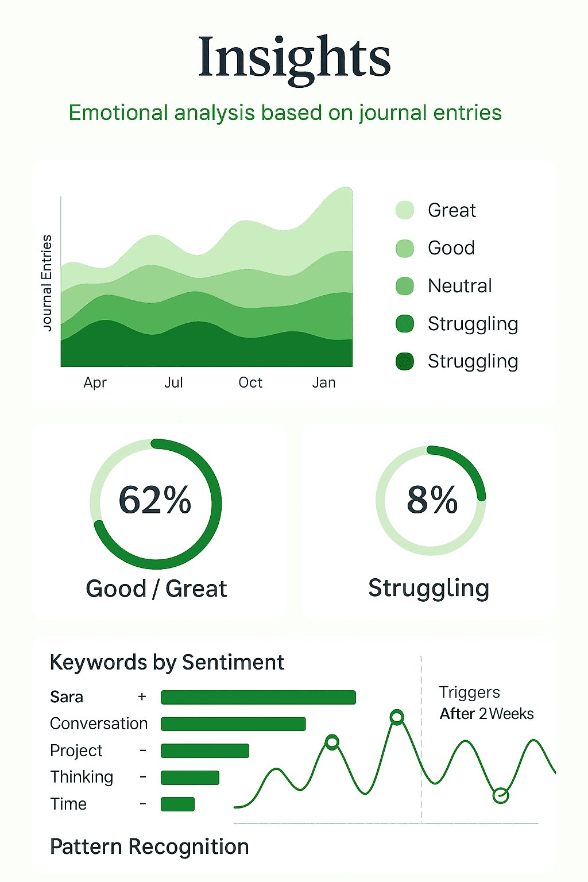Select the Project keyword bar
Viewport: 588px width, 882px height.
[x=205, y=751]
